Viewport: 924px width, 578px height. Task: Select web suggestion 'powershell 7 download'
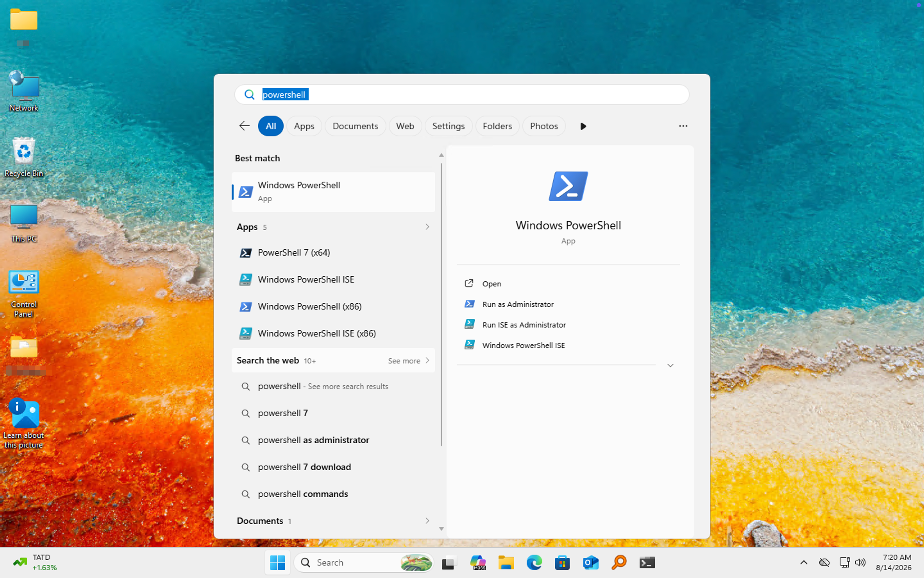[333, 467]
